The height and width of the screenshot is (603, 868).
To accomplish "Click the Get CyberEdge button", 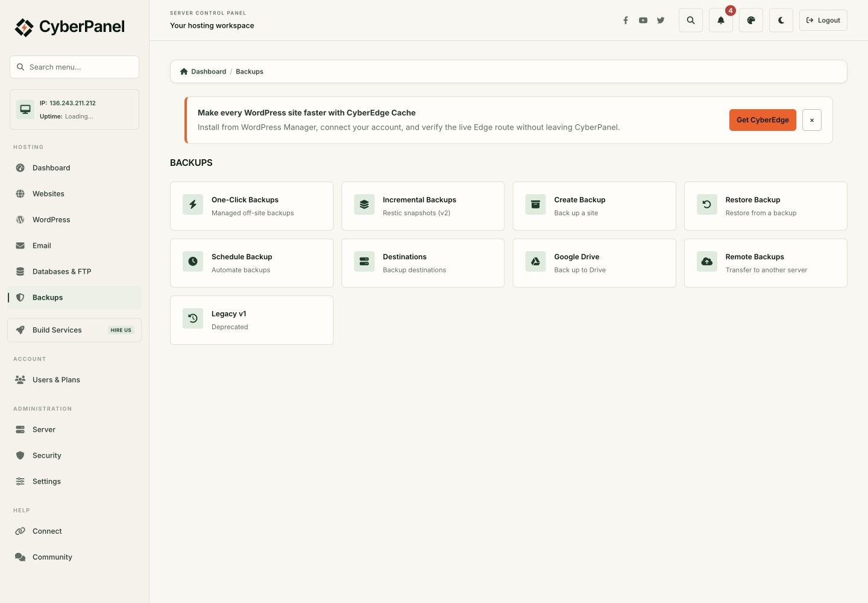I will click(763, 120).
